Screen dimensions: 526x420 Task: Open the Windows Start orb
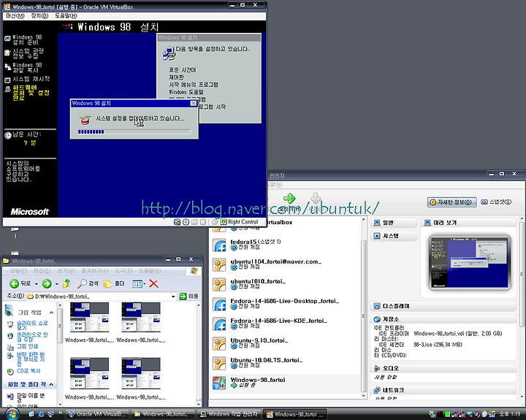pos(12,413)
